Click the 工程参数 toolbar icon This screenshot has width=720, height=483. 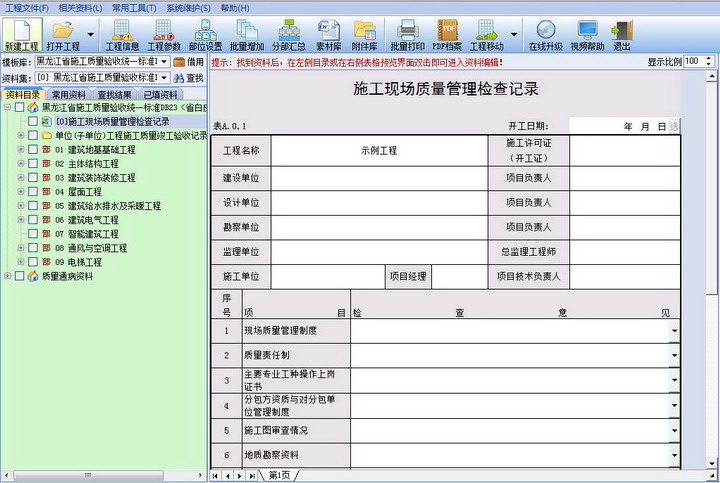click(164, 35)
